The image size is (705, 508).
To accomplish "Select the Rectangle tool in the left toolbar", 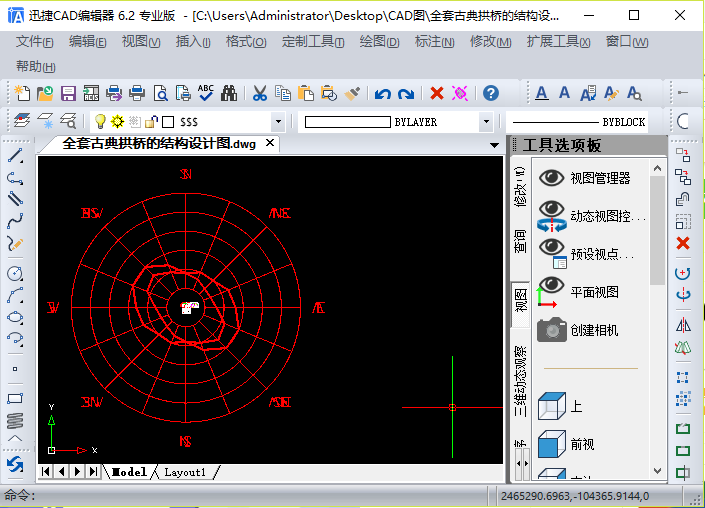I will [x=15, y=398].
